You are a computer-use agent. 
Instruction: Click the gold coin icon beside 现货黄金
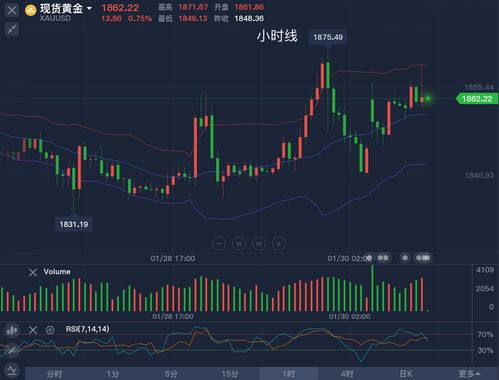coord(31,10)
